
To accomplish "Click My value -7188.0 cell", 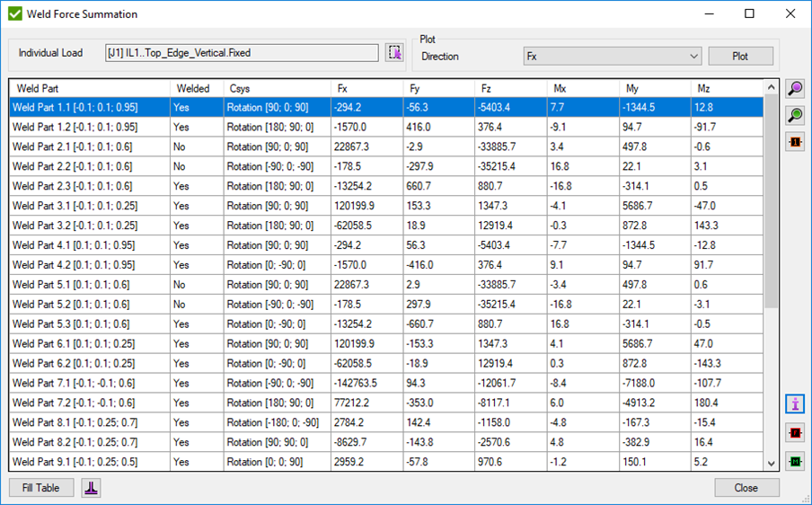I will tap(655, 383).
